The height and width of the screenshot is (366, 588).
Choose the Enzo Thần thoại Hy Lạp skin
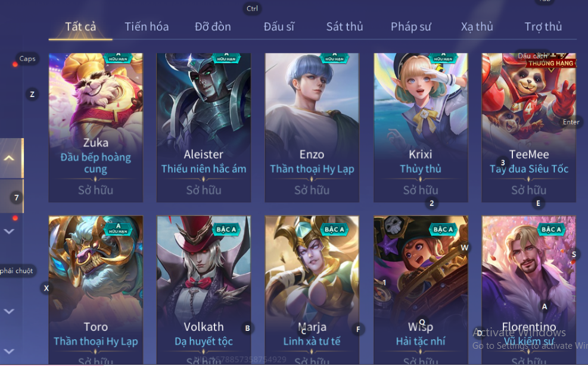pos(312,127)
